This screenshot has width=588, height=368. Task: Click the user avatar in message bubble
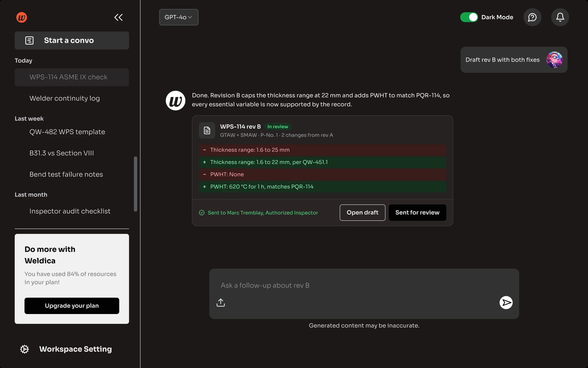point(554,60)
